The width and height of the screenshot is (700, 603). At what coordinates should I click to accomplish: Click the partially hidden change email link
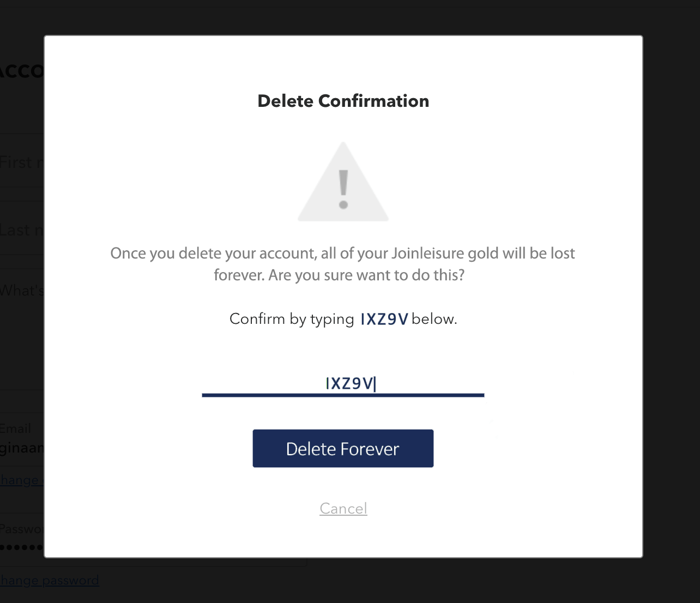point(21,480)
